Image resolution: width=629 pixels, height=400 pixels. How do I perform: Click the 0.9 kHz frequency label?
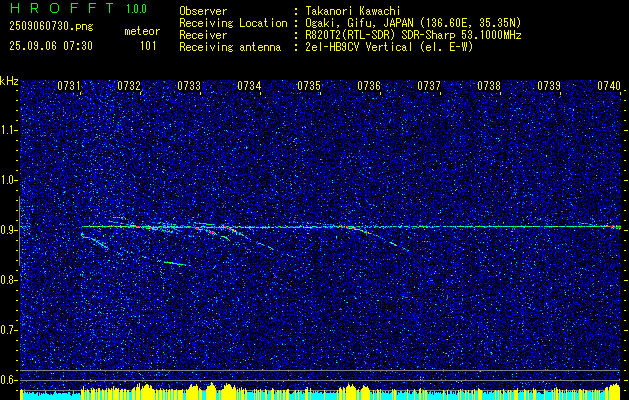pyautogui.click(x=8, y=230)
